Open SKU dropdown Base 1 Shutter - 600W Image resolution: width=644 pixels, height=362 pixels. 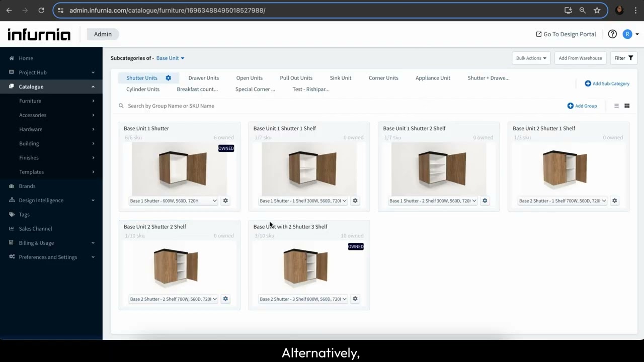173,201
